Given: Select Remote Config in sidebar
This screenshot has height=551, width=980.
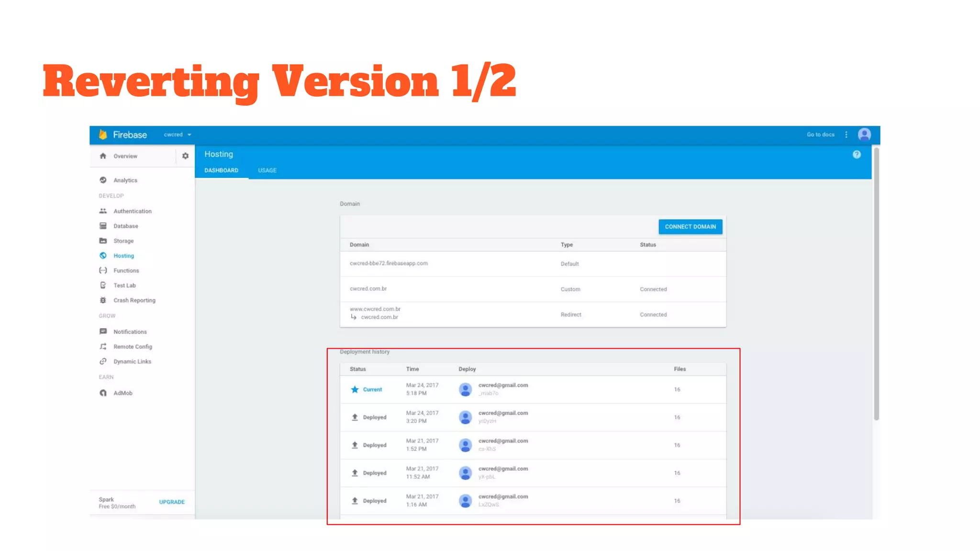Looking at the screenshot, I should [133, 347].
